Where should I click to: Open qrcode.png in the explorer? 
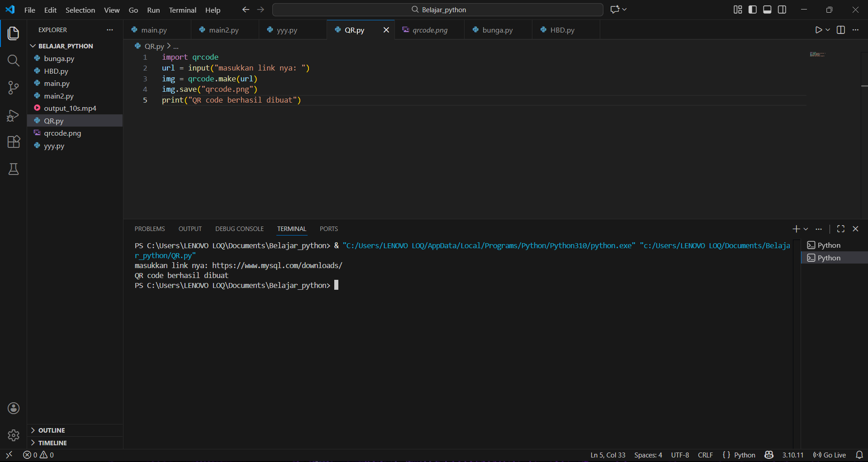pyautogui.click(x=62, y=133)
